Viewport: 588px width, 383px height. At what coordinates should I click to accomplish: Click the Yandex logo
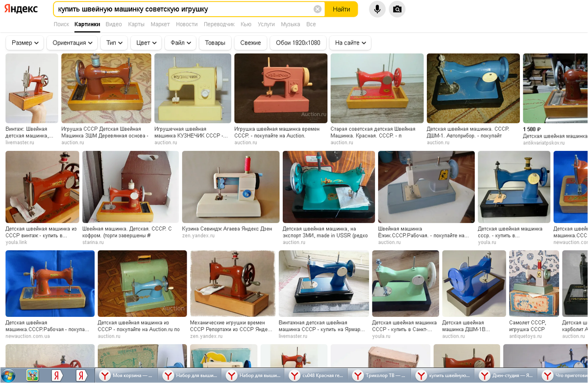coord(21,9)
